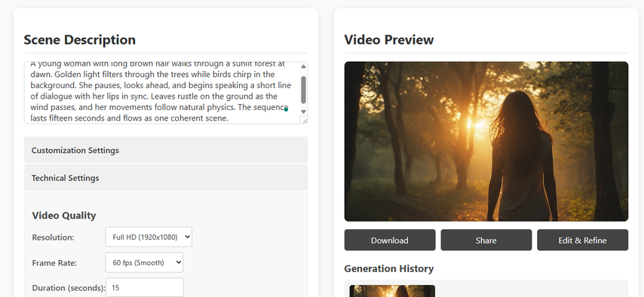This screenshot has width=644, height=297.
Task: Click the Video Quality heading
Action: coord(64,216)
